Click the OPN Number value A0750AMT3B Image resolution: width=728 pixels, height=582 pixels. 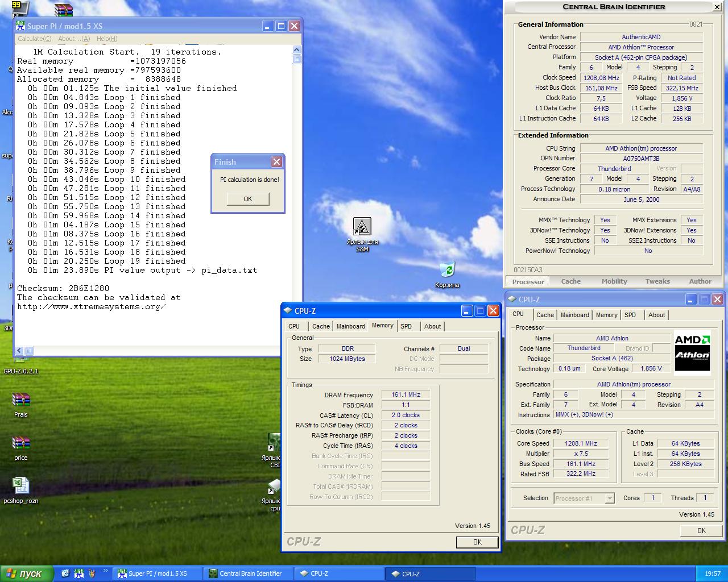click(641, 159)
